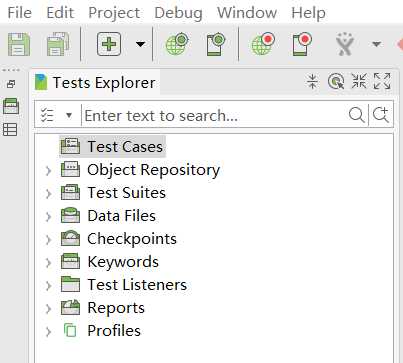
Task: Start Record Web with the red-dot globe
Action: point(263,44)
